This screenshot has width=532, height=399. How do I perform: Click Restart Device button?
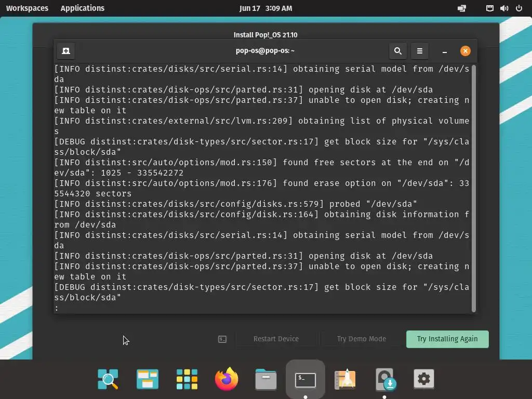[x=276, y=339]
